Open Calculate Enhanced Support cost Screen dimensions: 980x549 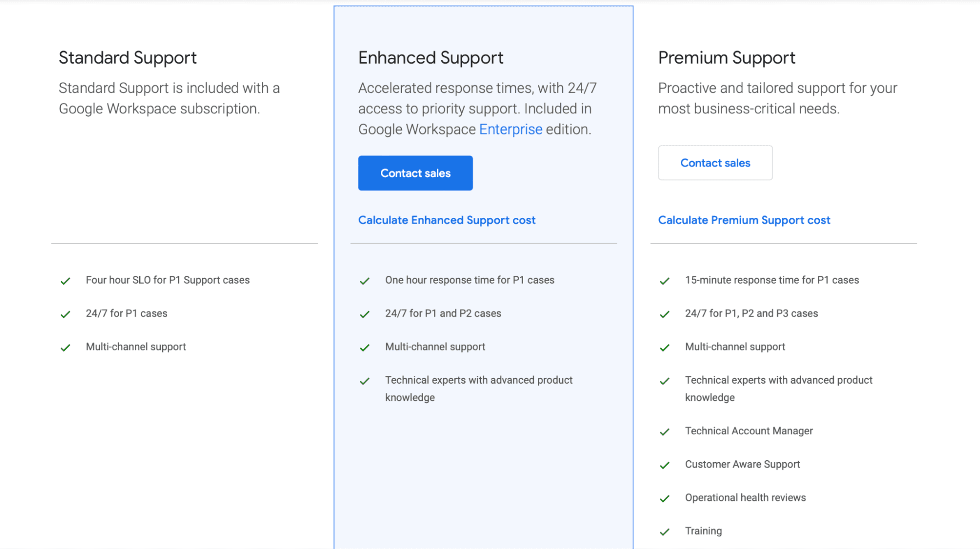(x=447, y=220)
